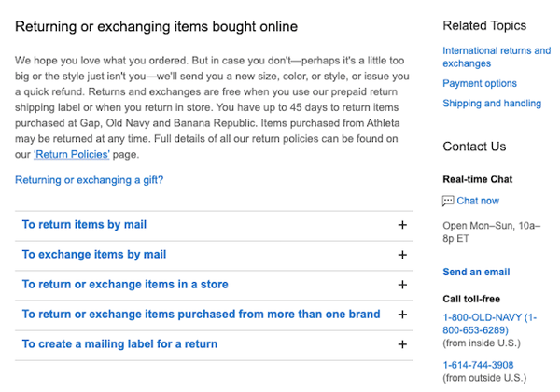Screen dimensions: 560x392
Task: Call the 1-800-OLD-NAVY toll-free number
Action: pos(489,324)
